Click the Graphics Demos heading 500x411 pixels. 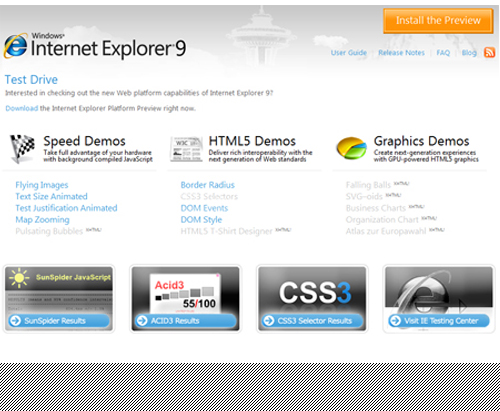click(421, 141)
